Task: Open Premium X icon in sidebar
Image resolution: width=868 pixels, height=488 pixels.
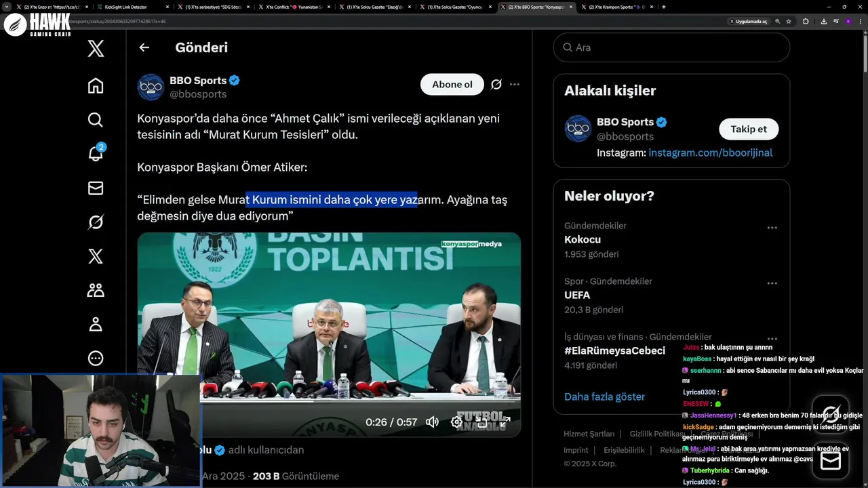Action: click(x=96, y=256)
